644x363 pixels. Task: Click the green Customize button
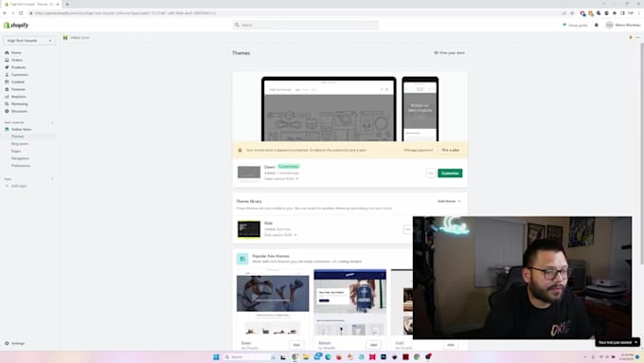[x=450, y=173]
